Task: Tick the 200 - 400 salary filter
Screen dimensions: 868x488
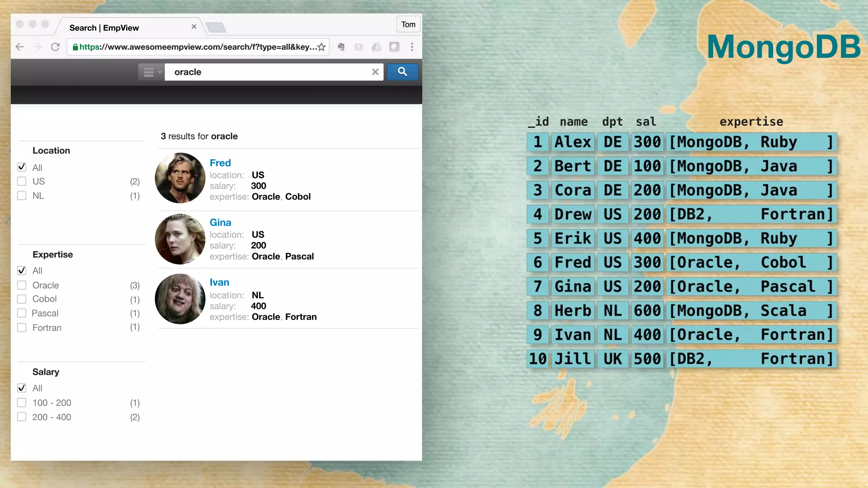Action: point(22,417)
